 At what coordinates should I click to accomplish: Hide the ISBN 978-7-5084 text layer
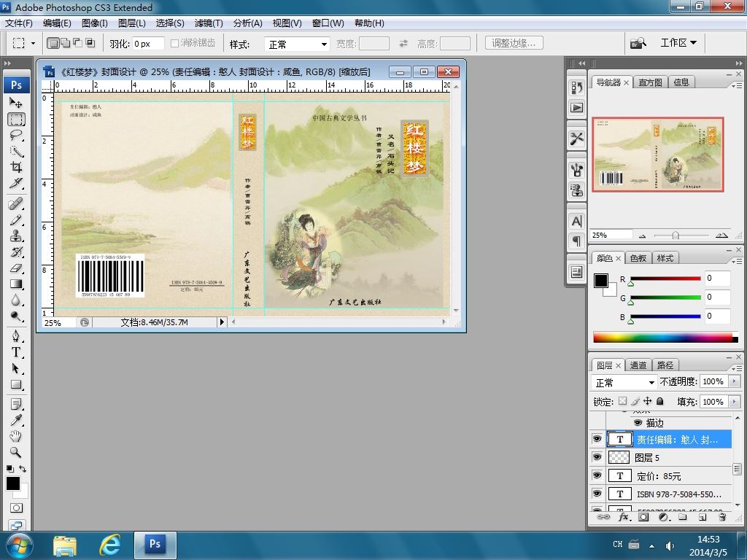[597, 494]
